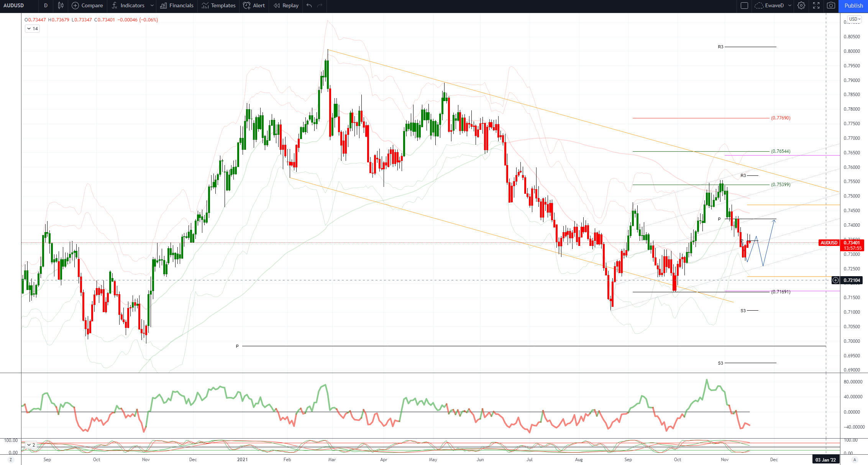
Task: Create an Alert from the toolbar
Action: (254, 5)
